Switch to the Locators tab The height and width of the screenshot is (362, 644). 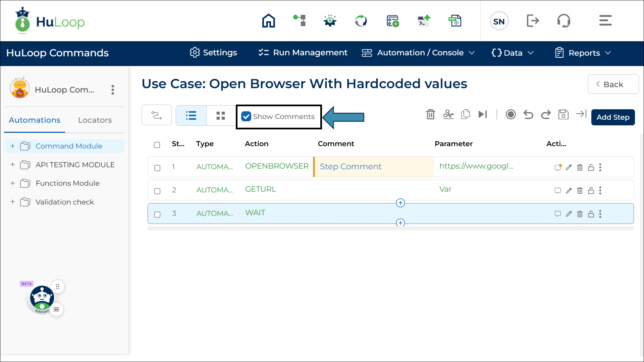(95, 120)
